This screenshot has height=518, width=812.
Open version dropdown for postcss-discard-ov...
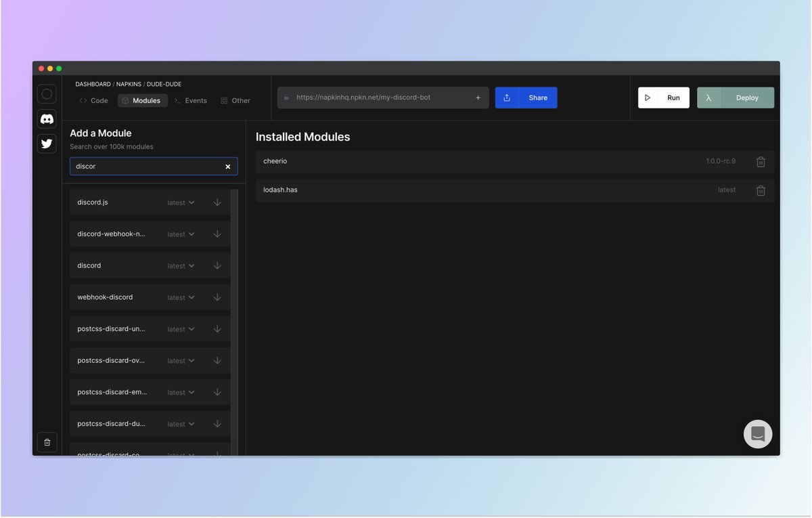coord(181,361)
